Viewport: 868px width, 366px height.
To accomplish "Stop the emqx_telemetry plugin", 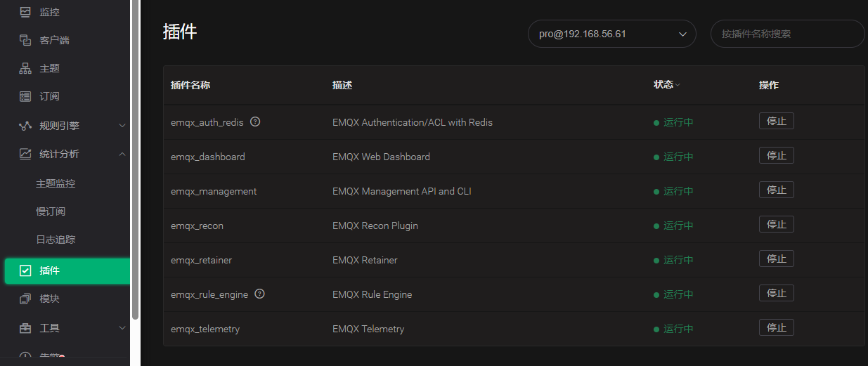I will pos(776,328).
